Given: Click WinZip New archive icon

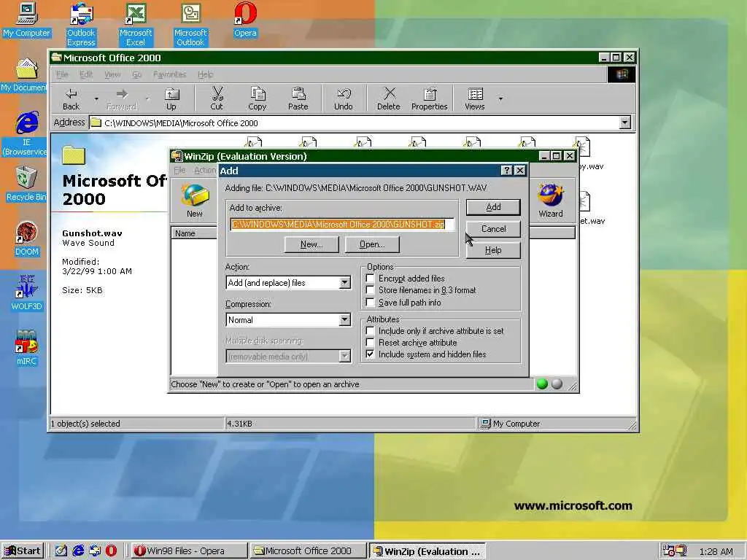Looking at the screenshot, I should tap(195, 200).
